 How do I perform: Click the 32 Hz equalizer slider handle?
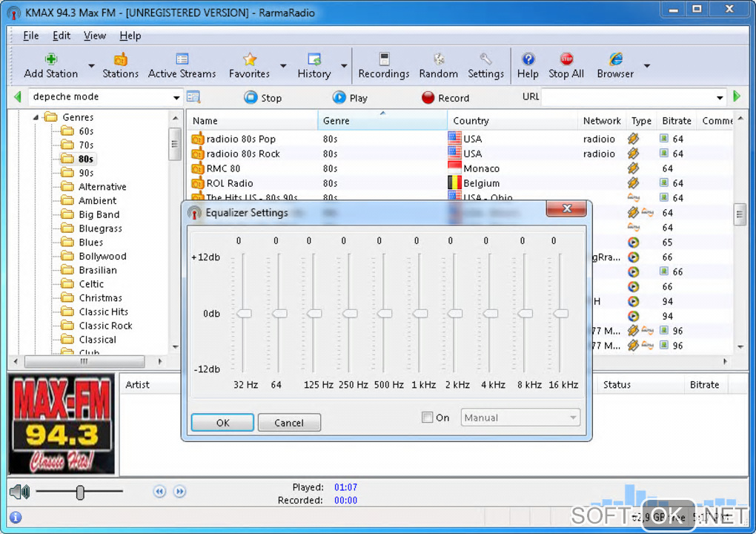[x=245, y=314]
